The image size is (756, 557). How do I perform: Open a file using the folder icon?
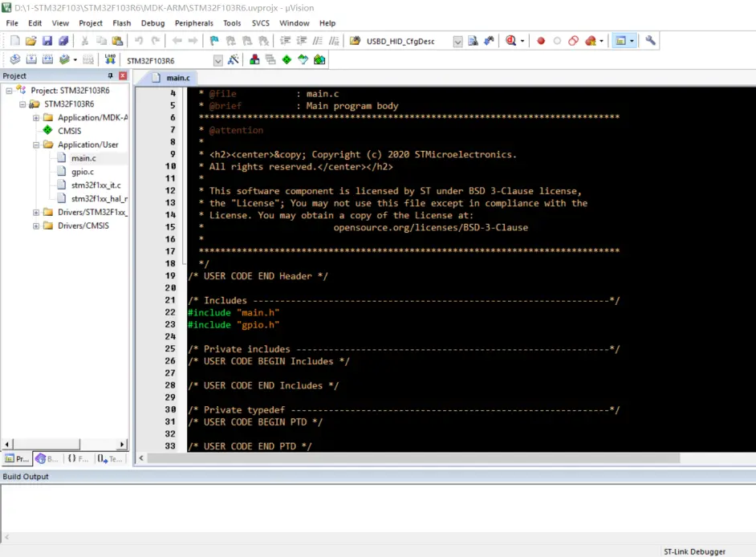(x=30, y=41)
